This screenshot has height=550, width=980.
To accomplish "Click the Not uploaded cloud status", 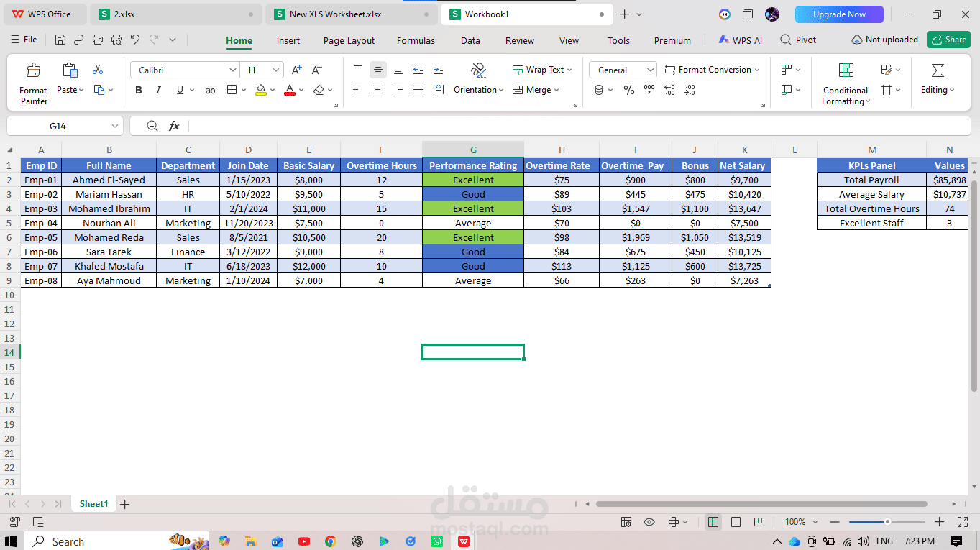I will tap(884, 40).
